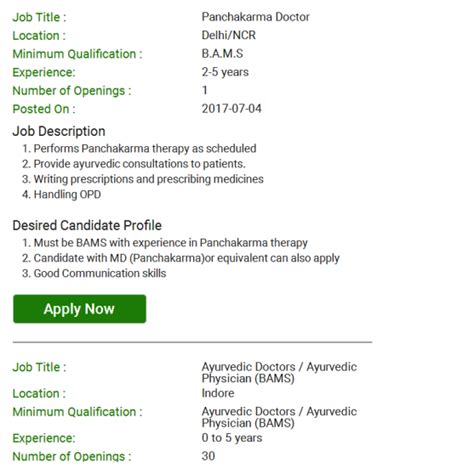Screen dimensions: 474x468
Task: Click the 2-5 years experience value
Action: click(x=225, y=72)
